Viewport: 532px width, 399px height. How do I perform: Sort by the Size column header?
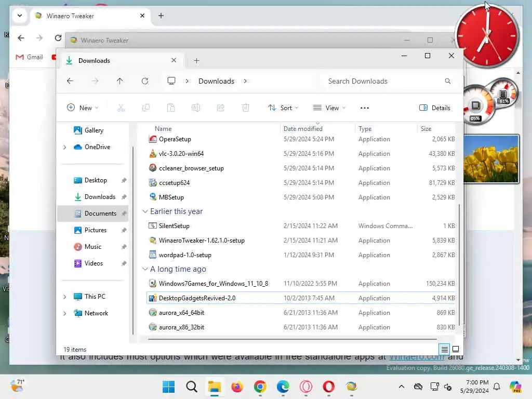(x=426, y=129)
